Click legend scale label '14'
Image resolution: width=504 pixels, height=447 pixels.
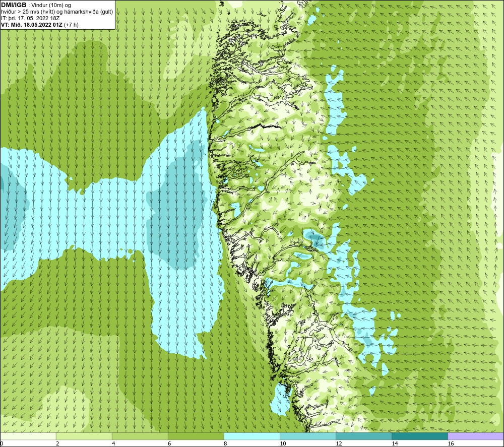click(x=395, y=443)
